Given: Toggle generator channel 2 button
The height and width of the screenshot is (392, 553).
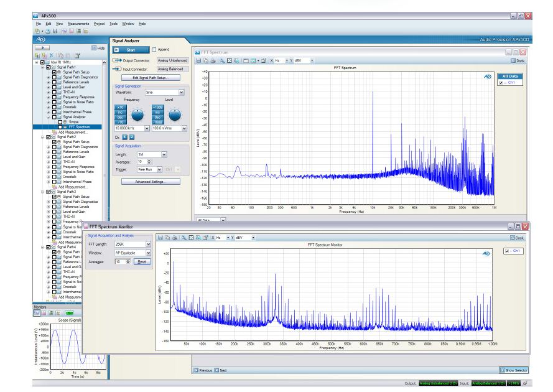Looking at the screenshot, I should (131, 137).
